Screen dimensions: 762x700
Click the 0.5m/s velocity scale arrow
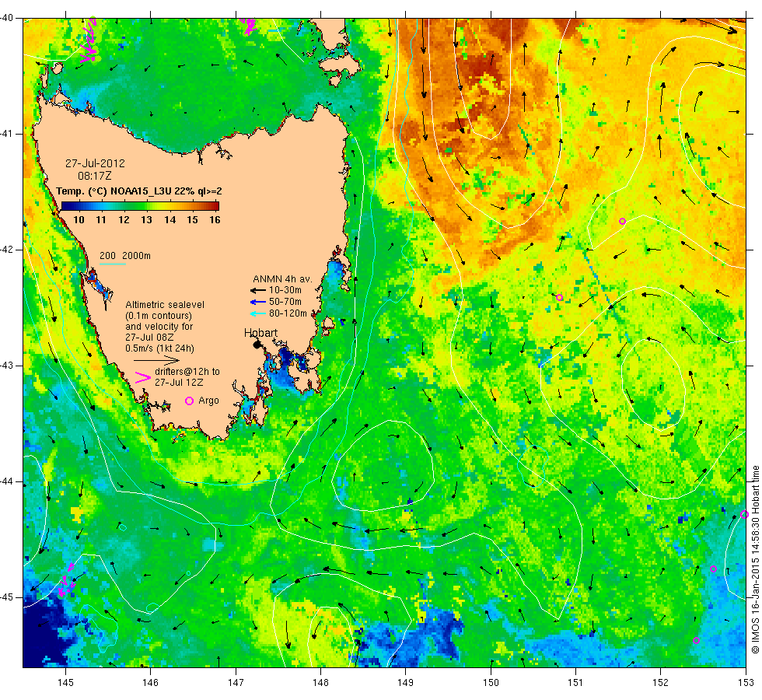coord(156,360)
